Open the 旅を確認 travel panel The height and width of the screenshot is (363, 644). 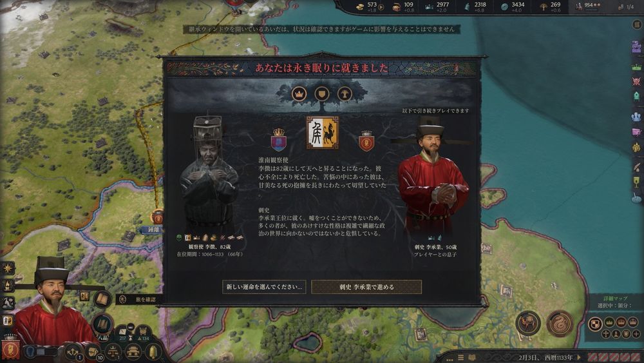[x=140, y=299]
